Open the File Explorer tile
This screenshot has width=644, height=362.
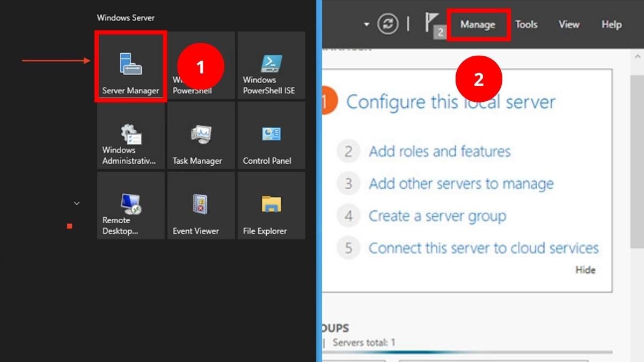(x=272, y=206)
